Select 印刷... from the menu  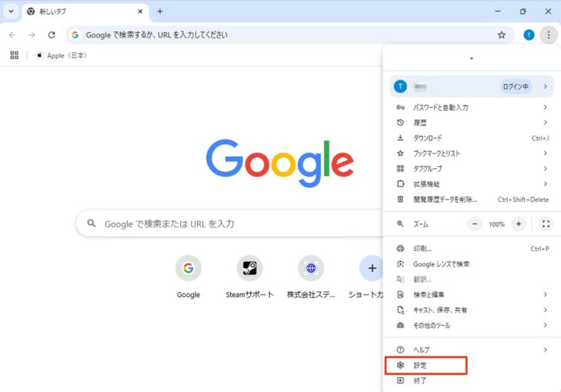471,249
